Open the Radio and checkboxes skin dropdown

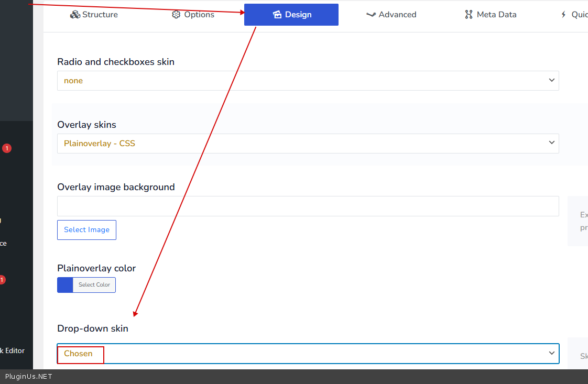[x=308, y=81]
